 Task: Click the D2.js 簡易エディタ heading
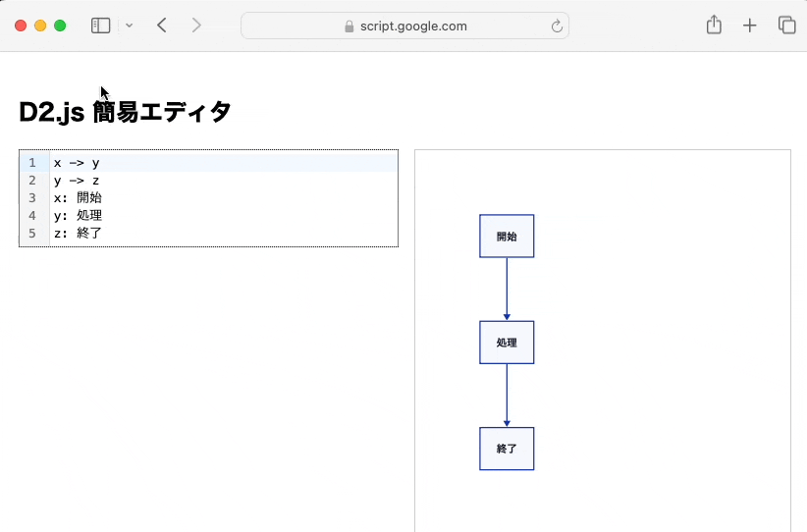coord(125,112)
